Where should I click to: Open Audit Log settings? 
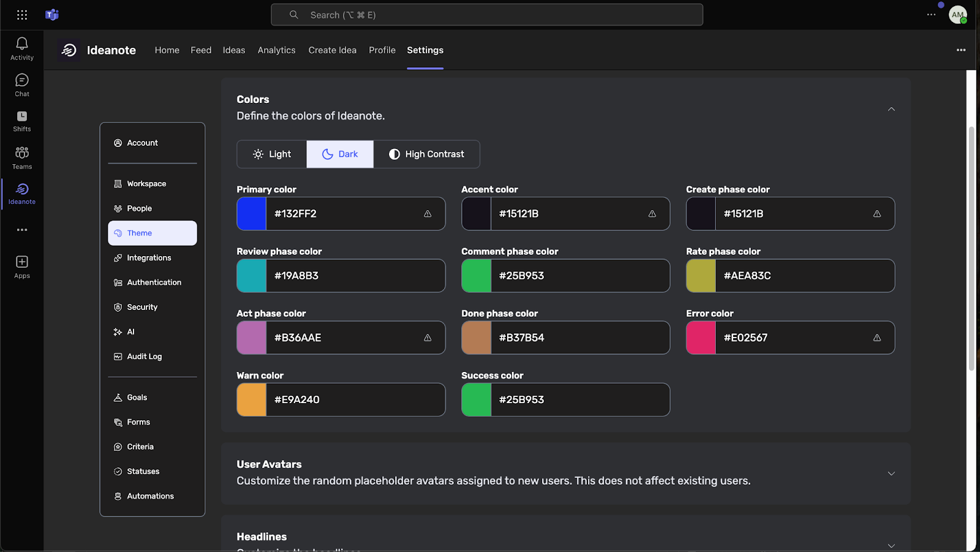pyautogui.click(x=153, y=357)
